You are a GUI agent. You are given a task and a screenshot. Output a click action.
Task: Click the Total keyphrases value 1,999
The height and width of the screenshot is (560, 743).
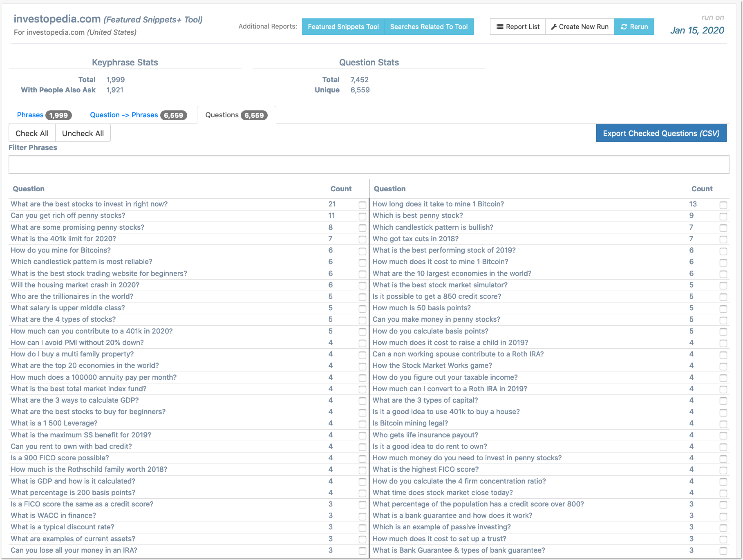click(x=116, y=80)
